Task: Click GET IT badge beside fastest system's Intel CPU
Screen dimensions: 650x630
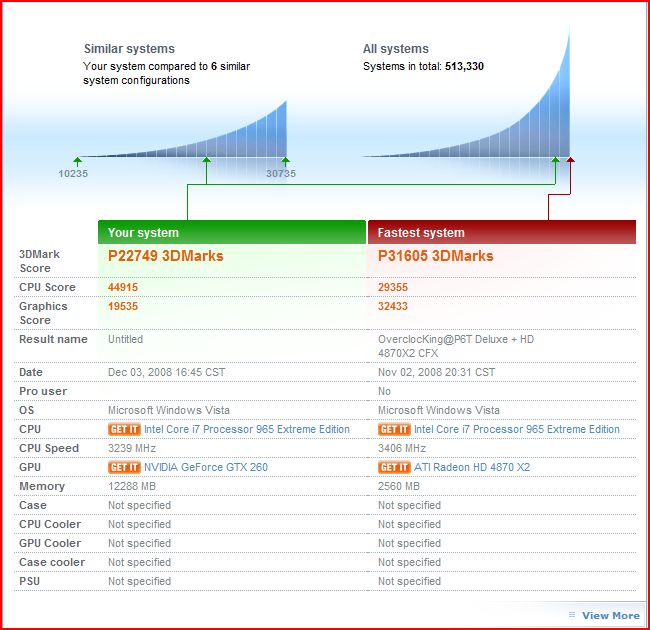Action: click(394, 429)
